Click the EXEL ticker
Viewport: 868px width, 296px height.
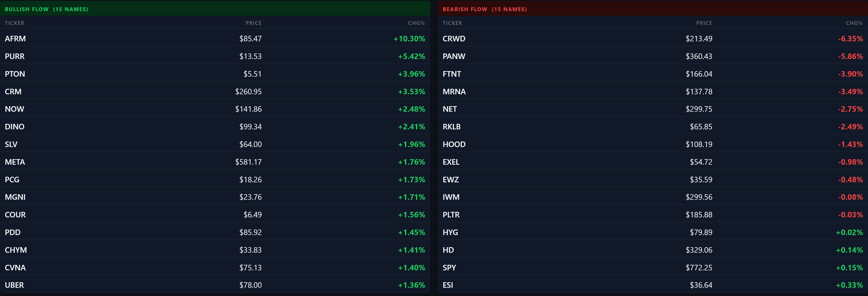point(451,162)
